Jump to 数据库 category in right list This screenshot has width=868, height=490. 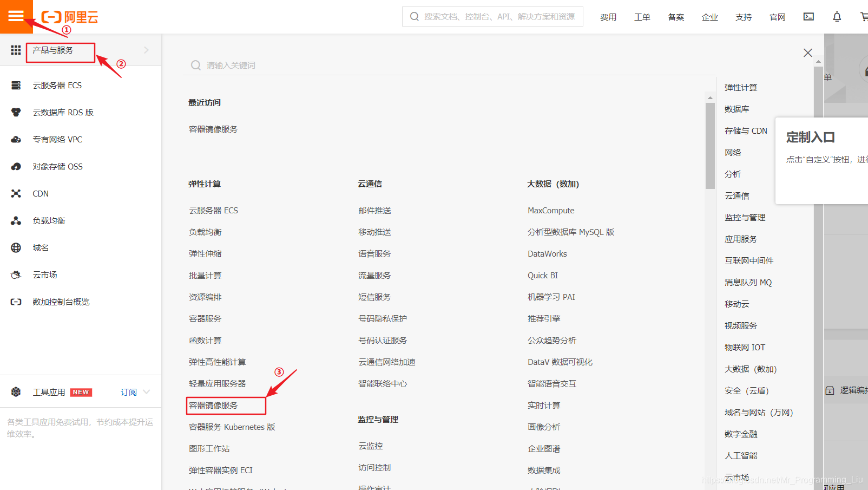pyautogui.click(x=737, y=109)
